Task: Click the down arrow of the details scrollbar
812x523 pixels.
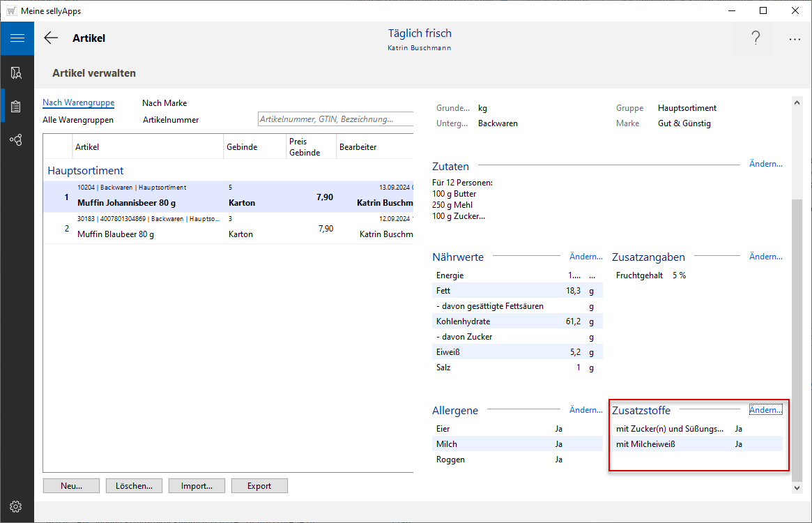Action: click(x=797, y=489)
